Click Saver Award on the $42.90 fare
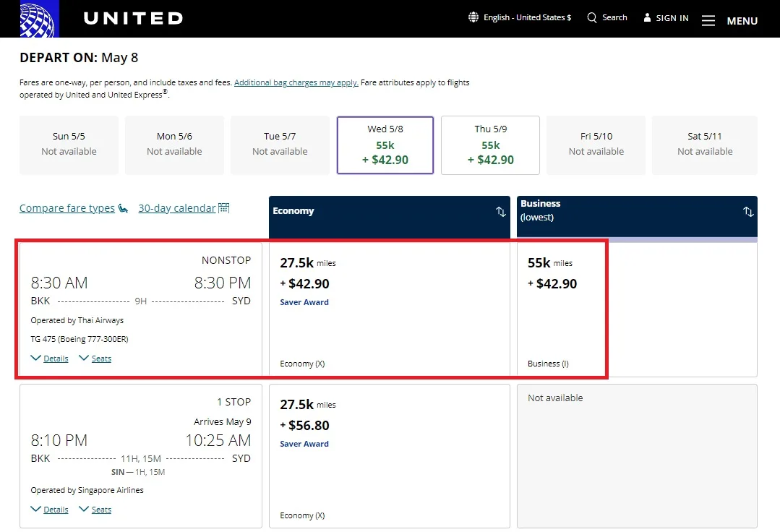Viewport: 780px width, 532px height. [304, 302]
